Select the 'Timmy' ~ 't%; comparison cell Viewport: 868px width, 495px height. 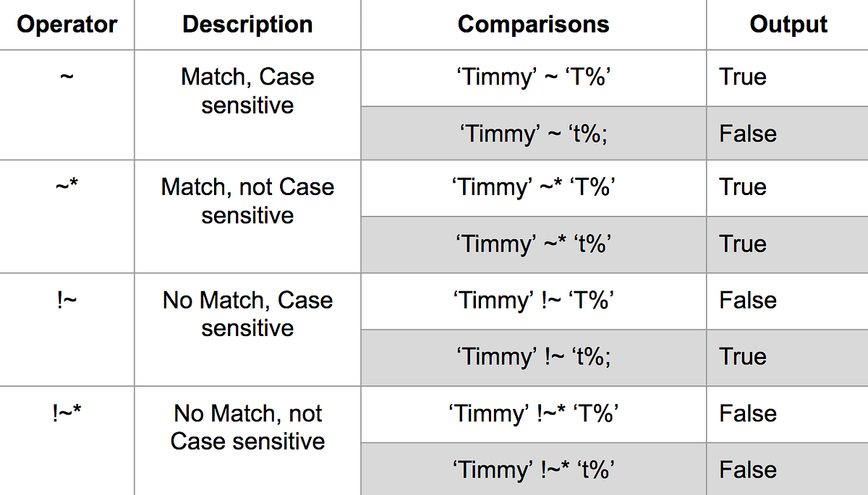pos(533,134)
